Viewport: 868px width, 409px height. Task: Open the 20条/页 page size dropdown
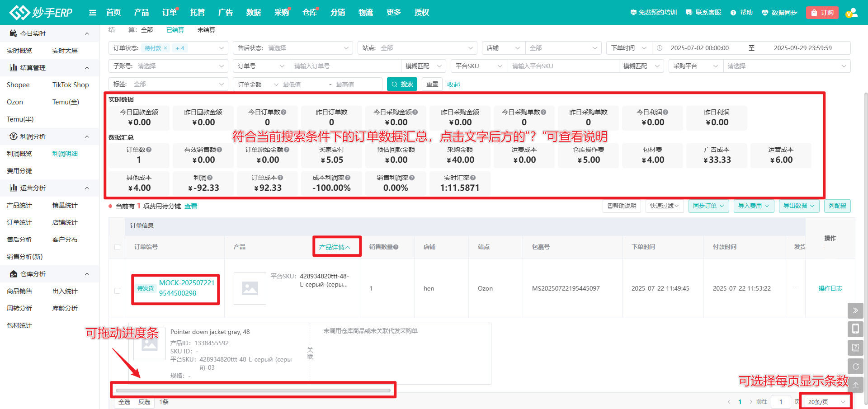point(825,401)
